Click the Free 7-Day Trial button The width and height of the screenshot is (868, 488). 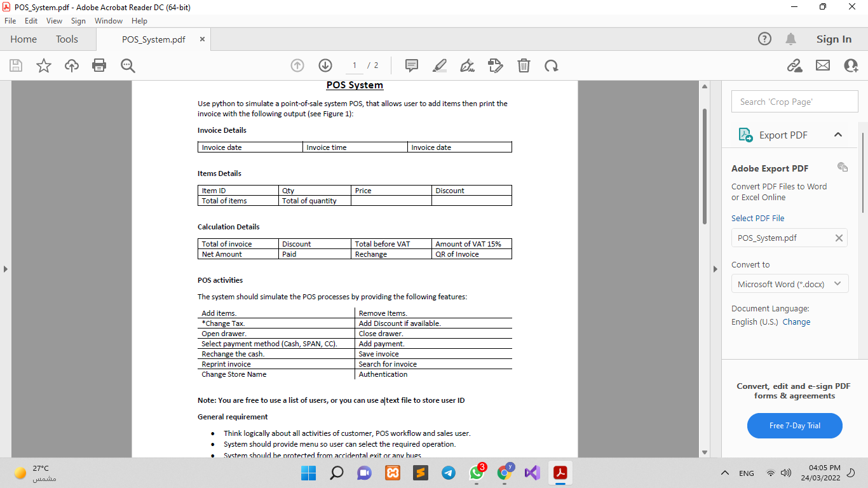(x=794, y=426)
